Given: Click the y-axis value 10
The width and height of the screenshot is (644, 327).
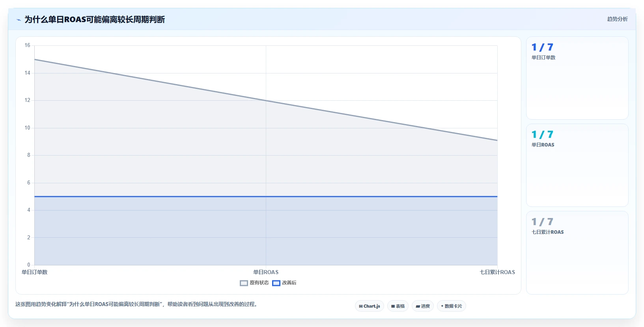Looking at the screenshot, I should 27,128.
